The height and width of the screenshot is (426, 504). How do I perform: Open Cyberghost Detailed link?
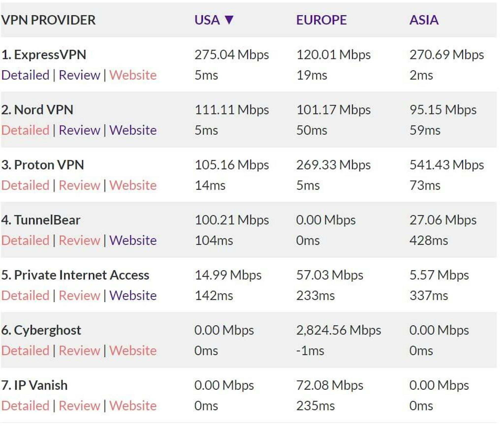pyautogui.click(x=25, y=350)
